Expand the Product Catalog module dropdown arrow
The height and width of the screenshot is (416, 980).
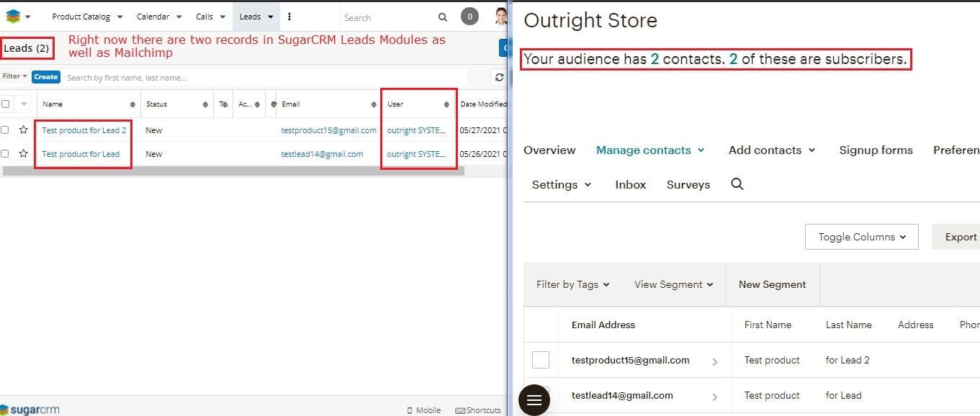click(x=120, y=17)
